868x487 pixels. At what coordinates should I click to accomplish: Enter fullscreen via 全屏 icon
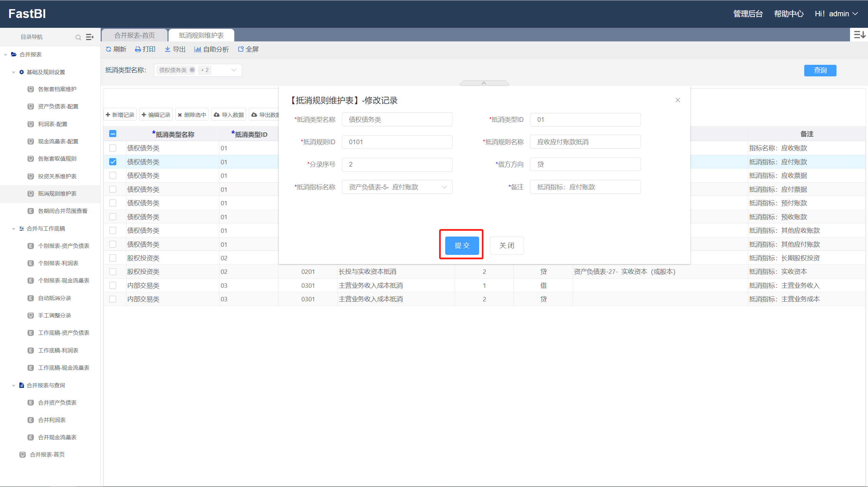pos(241,49)
